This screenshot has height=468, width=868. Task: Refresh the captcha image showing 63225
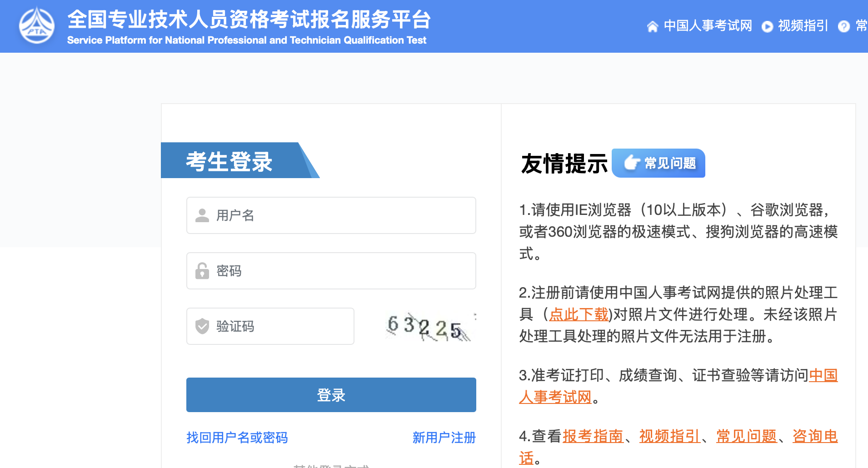tap(428, 326)
